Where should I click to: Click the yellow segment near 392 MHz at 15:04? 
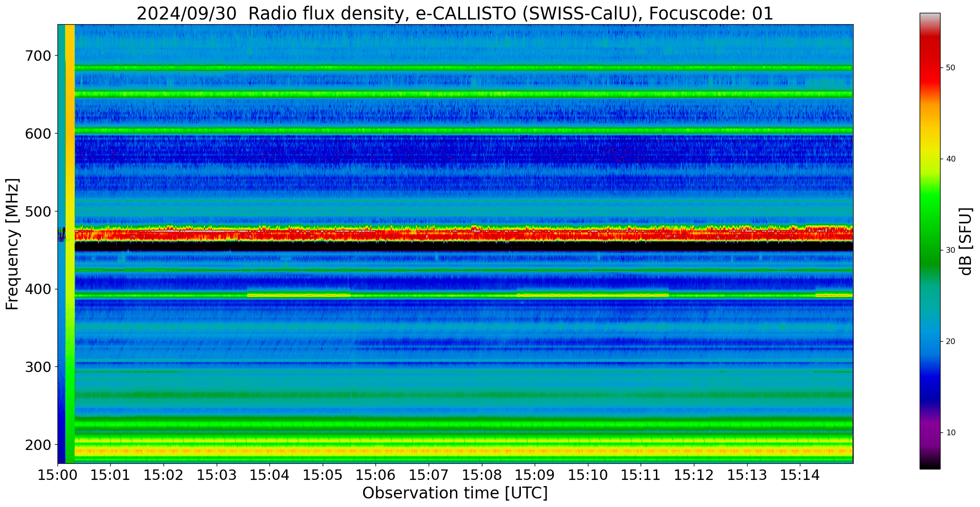(299, 295)
